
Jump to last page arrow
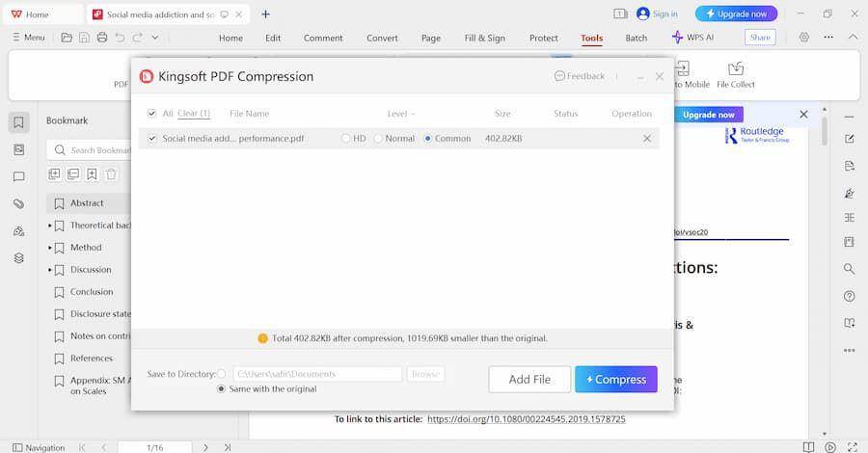click(228, 447)
